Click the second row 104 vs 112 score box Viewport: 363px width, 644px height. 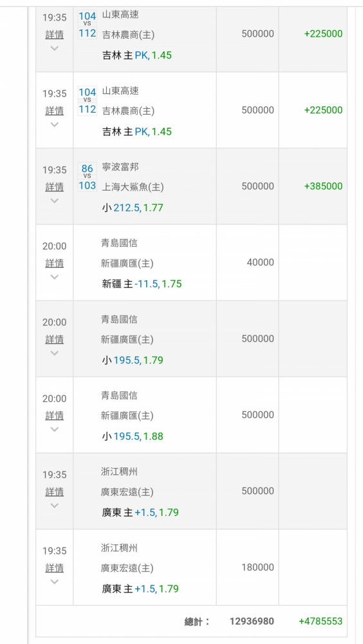[x=87, y=100]
